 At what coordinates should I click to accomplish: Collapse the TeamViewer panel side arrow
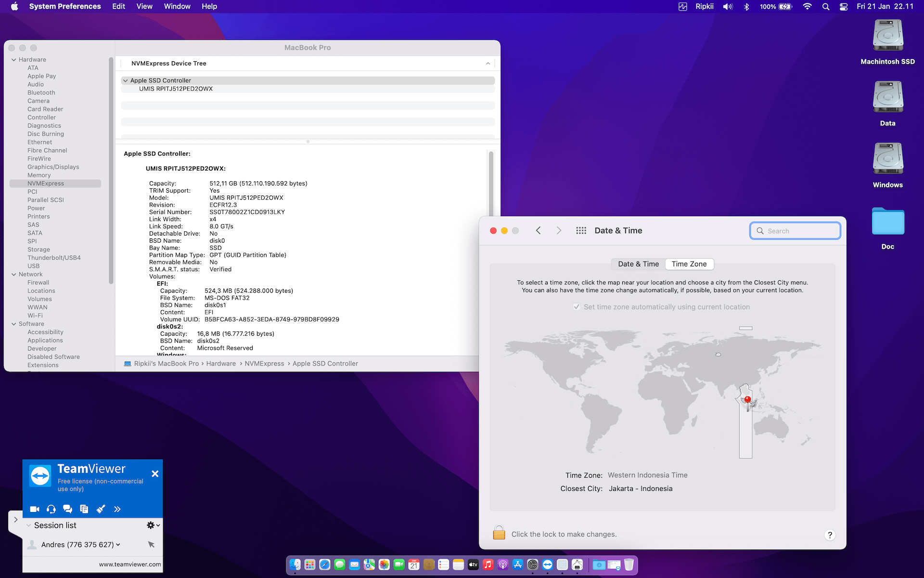[15, 520]
